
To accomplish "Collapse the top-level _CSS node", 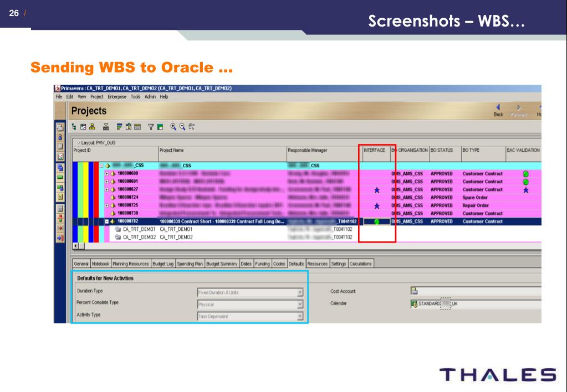I will tap(101, 166).
